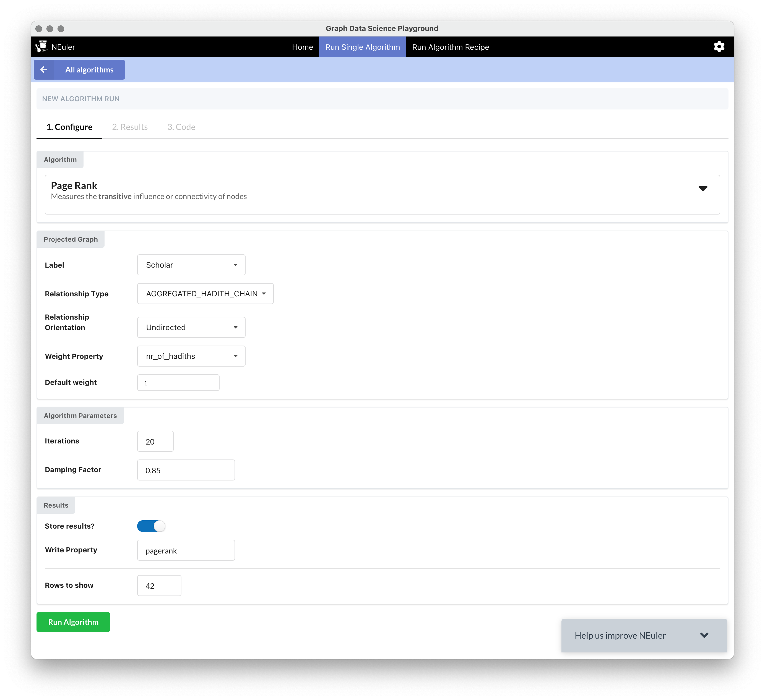Switch to the Code tab

[x=181, y=127]
